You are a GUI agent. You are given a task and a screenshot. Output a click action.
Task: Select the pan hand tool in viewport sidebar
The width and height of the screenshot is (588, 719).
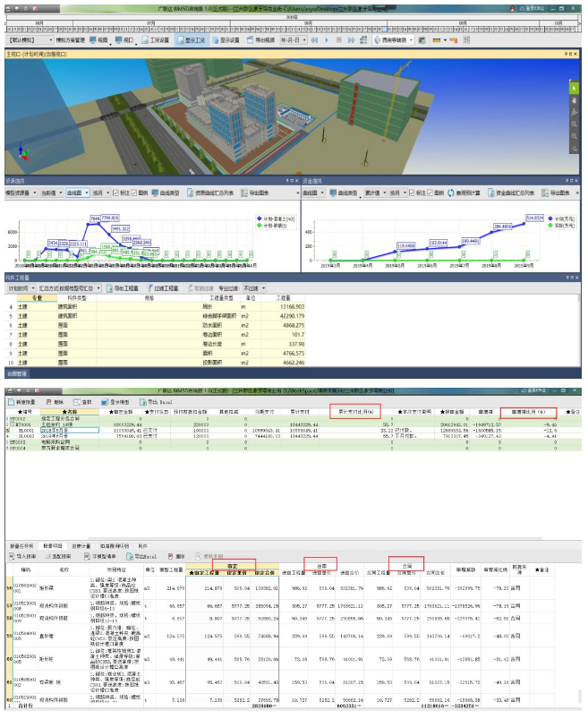574,99
